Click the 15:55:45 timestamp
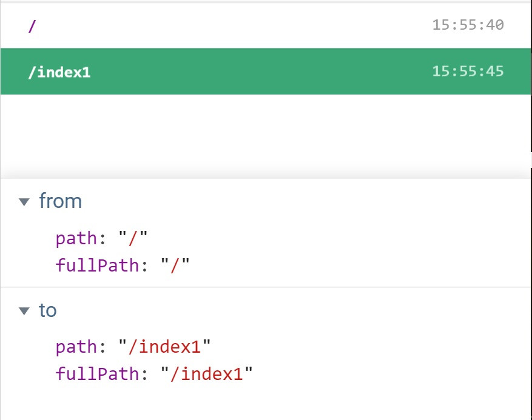This screenshot has width=532, height=420. point(468,71)
